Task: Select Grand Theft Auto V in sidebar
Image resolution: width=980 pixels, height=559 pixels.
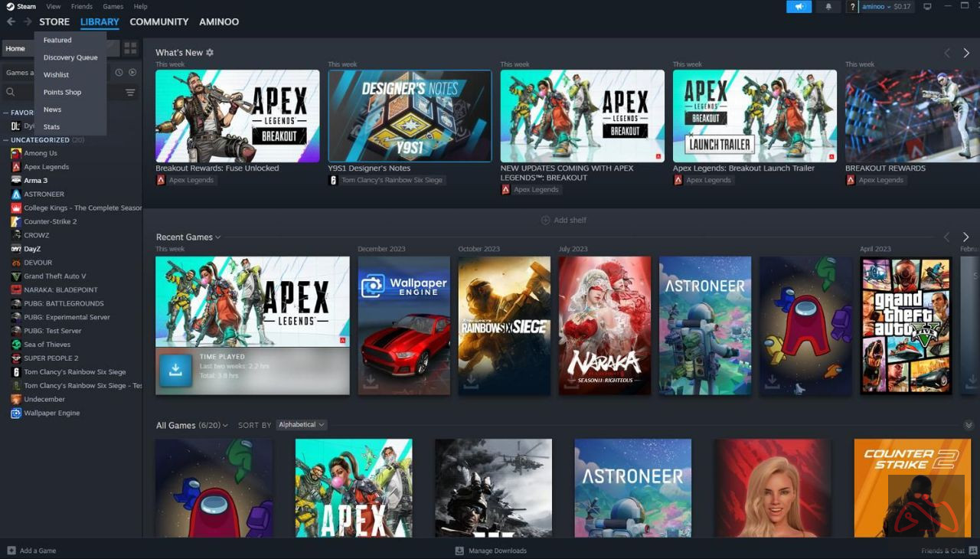Action: [54, 276]
